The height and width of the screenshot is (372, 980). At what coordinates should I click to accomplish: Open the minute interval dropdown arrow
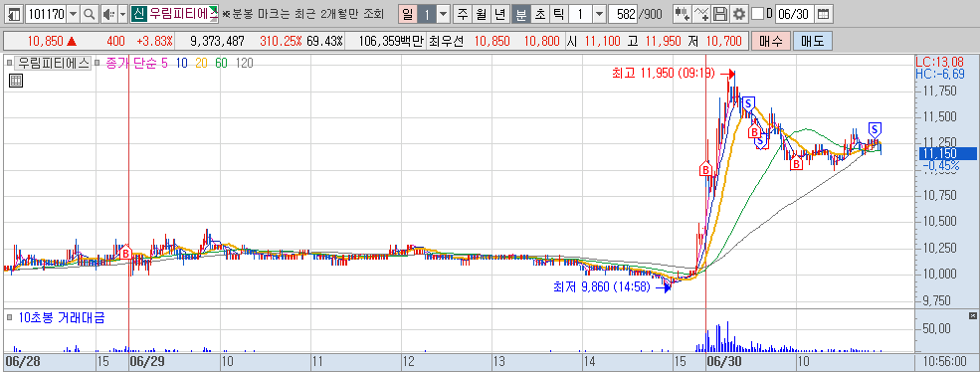(x=599, y=13)
